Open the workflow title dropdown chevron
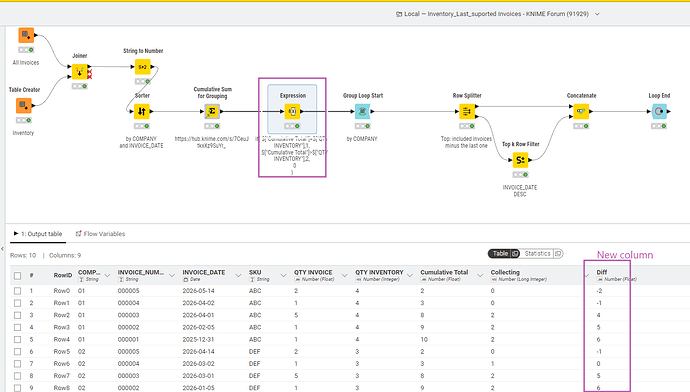The width and height of the screenshot is (690, 392). point(597,14)
